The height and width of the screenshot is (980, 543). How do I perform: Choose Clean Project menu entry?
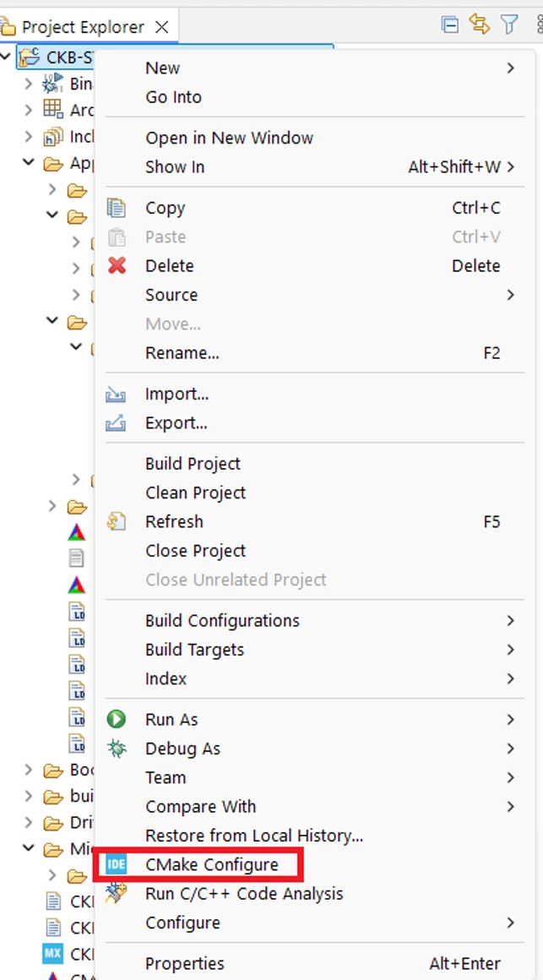[196, 493]
